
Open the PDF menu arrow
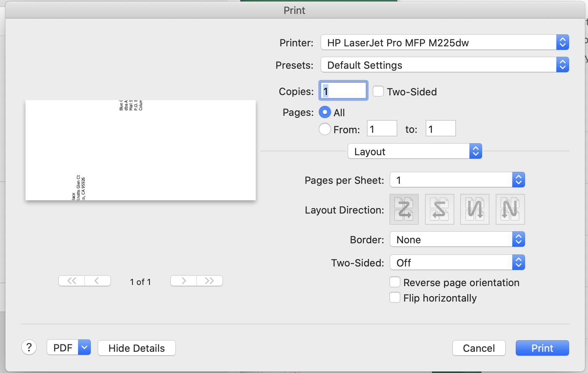pos(84,348)
